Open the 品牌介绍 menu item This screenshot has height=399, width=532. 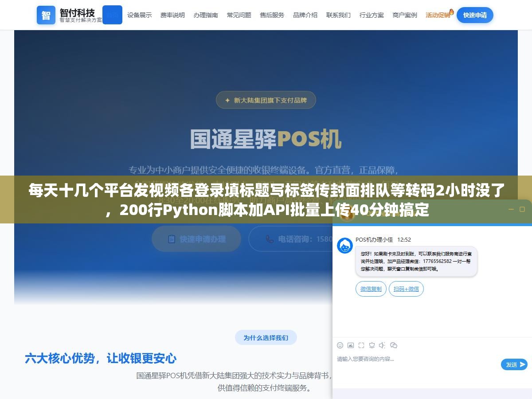(x=305, y=15)
